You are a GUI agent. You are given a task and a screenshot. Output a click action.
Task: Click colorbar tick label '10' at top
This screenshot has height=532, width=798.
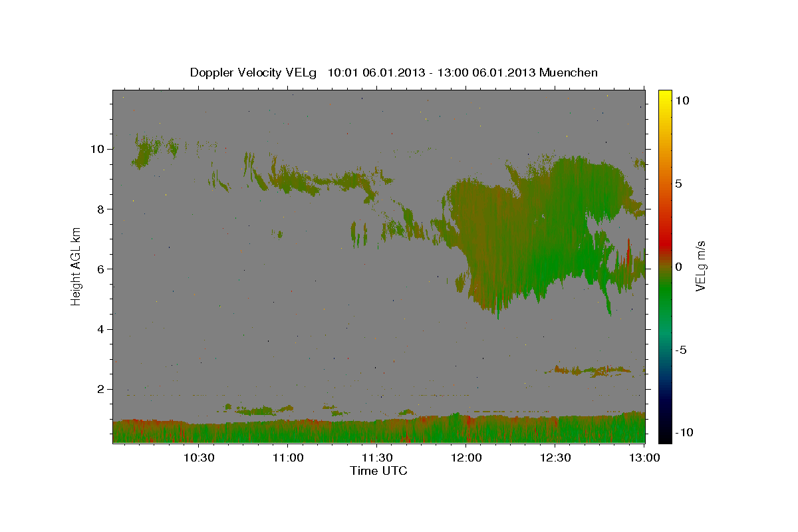pyautogui.click(x=682, y=100)
